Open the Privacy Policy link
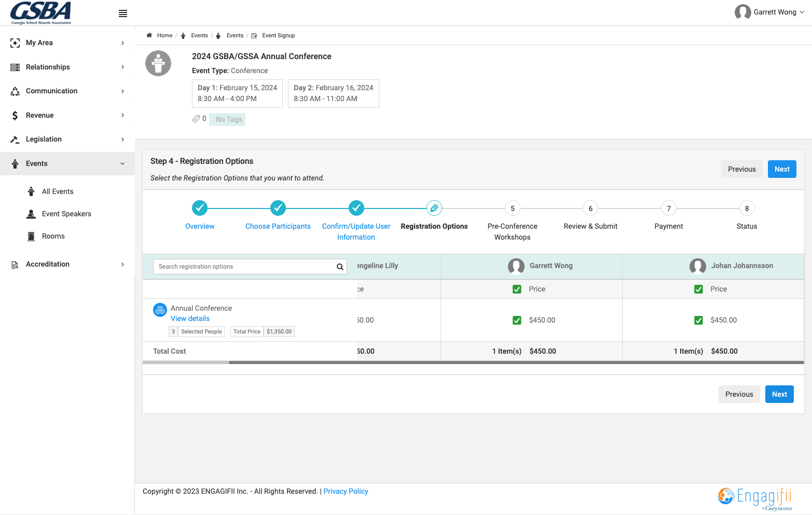Image resolution: width=812 pixels, height=515 pixels. tap(346, 491)
